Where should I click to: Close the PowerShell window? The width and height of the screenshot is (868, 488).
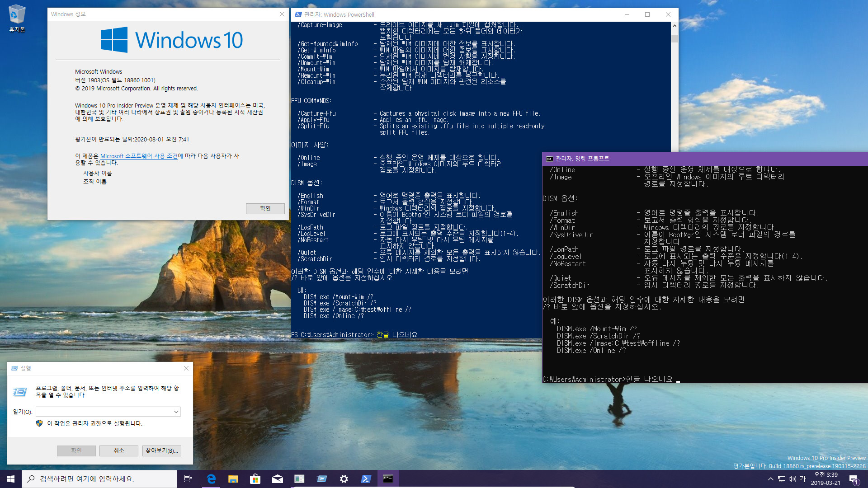click(x=668, y=14)
